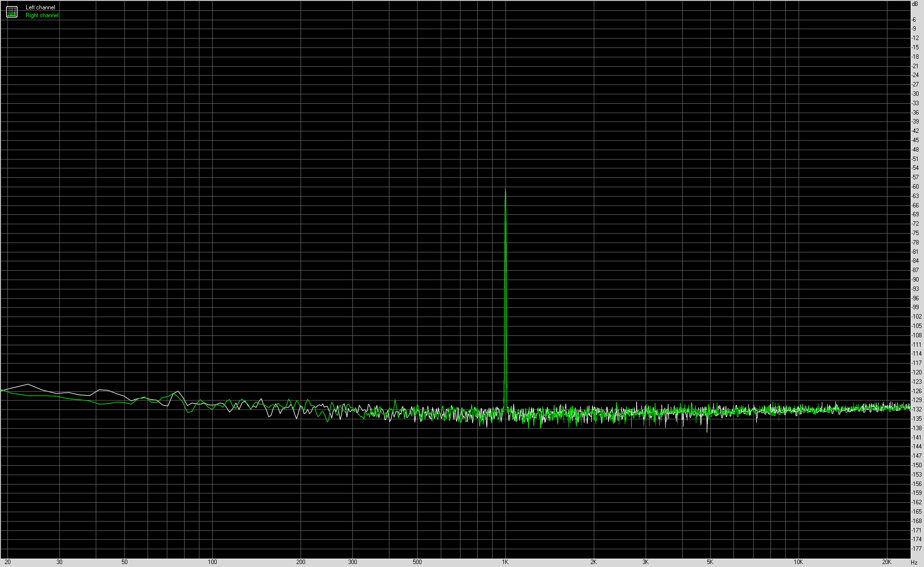This screenshot has width=924, height=567.
Task: Click the '-60' dB scale label
Action: point(915,187)
